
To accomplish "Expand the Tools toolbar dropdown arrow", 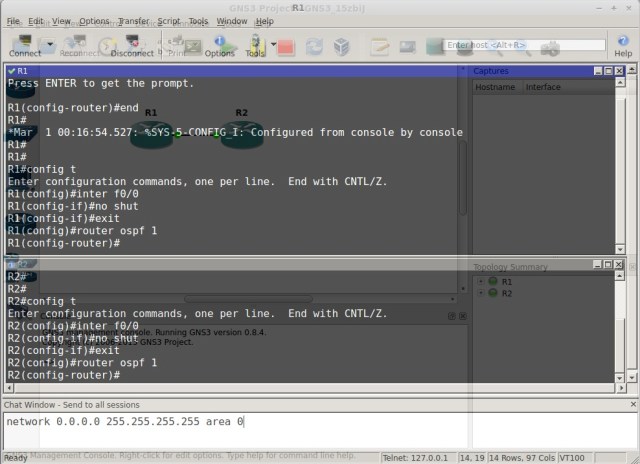I will [273, 44].
